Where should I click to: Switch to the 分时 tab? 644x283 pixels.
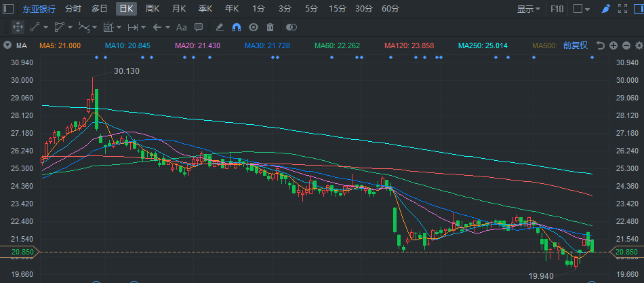(73, 9)
